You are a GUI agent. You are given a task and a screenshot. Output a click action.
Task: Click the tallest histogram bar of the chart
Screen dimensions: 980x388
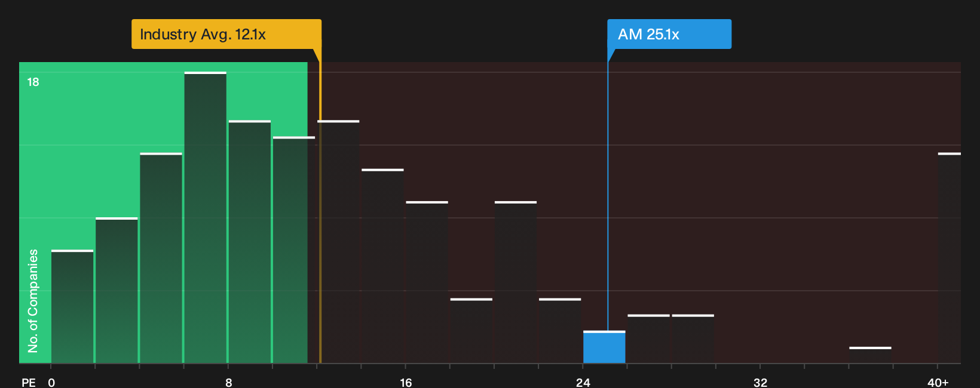pos(206,217)
